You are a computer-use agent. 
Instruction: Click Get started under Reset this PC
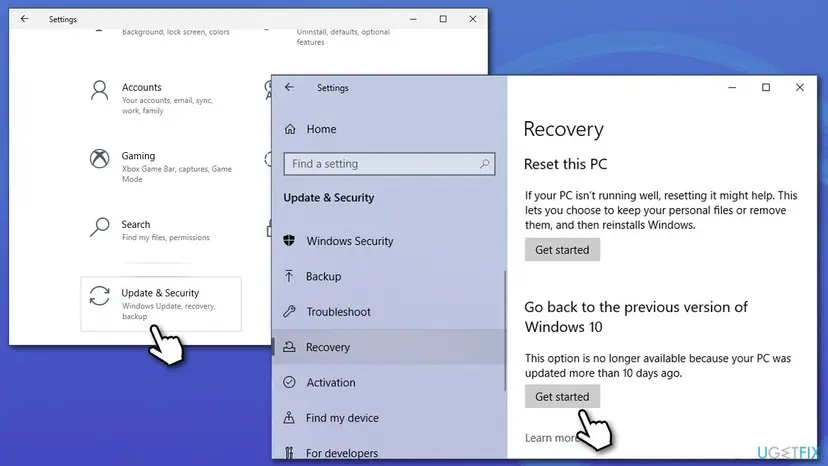562,249
